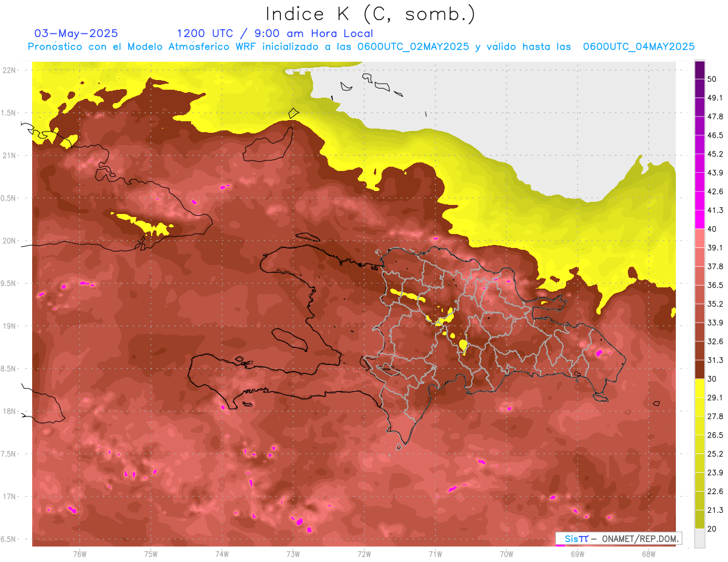
Task: Click the 45.2 color scale value
Action: [715, 154]
